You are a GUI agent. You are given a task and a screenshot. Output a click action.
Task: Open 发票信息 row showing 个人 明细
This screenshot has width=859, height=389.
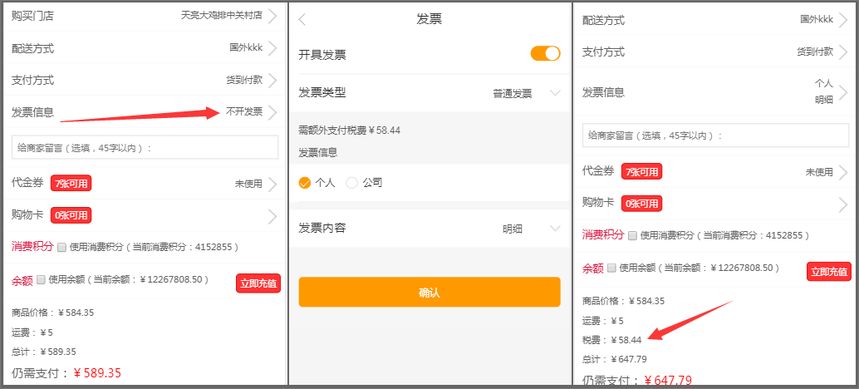[715, 91]
